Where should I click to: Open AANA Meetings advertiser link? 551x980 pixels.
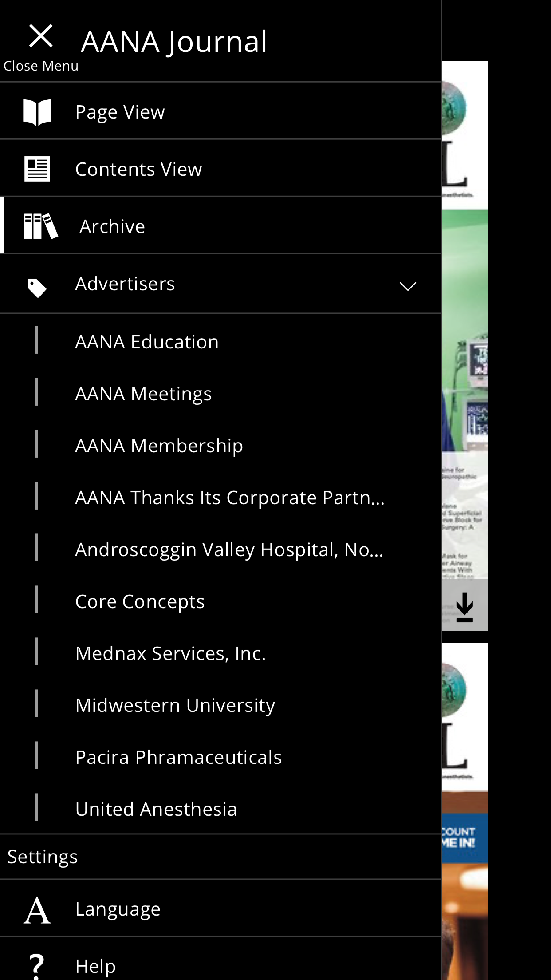point(143,394)
